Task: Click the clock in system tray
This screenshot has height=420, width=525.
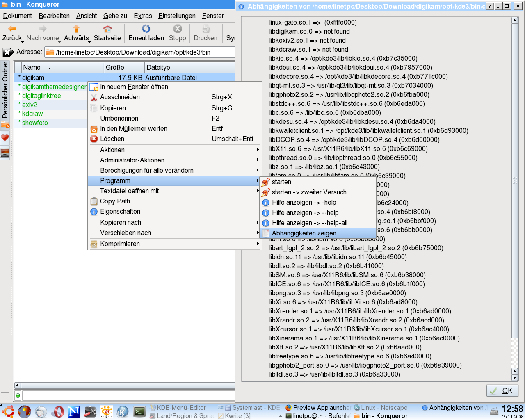Action: click(512, 409)
